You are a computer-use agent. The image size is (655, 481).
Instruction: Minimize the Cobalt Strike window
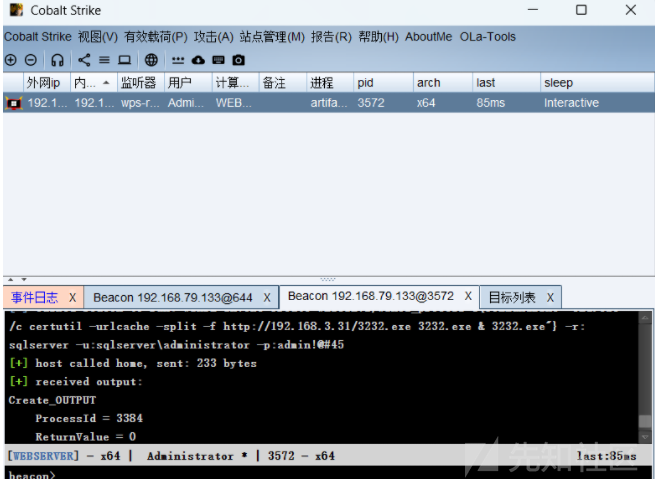[x=533, y=10]
